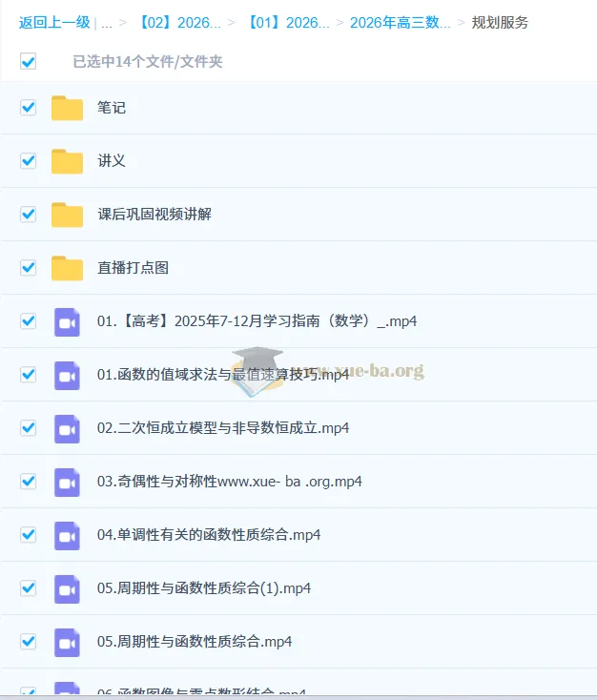Uncheck checkbox for 04.单调性有关的函数性质综合
The width and height of the screenshot is (597, 700).
[28, 534]
